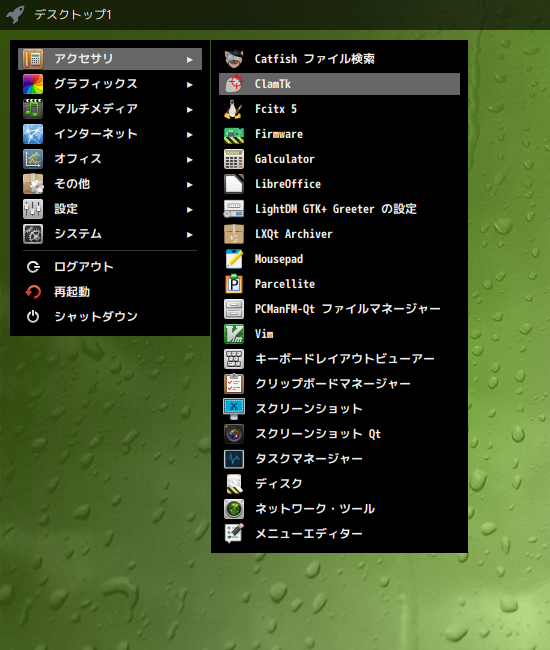Click the ディスク disk utility icon
The width and height of the screenshot is (550, 650).
(234, 484)
